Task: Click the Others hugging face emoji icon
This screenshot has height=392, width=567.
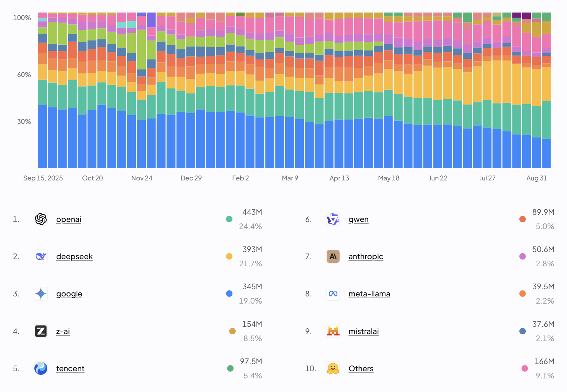Action: pyautogui.click(x=333, y=368)
